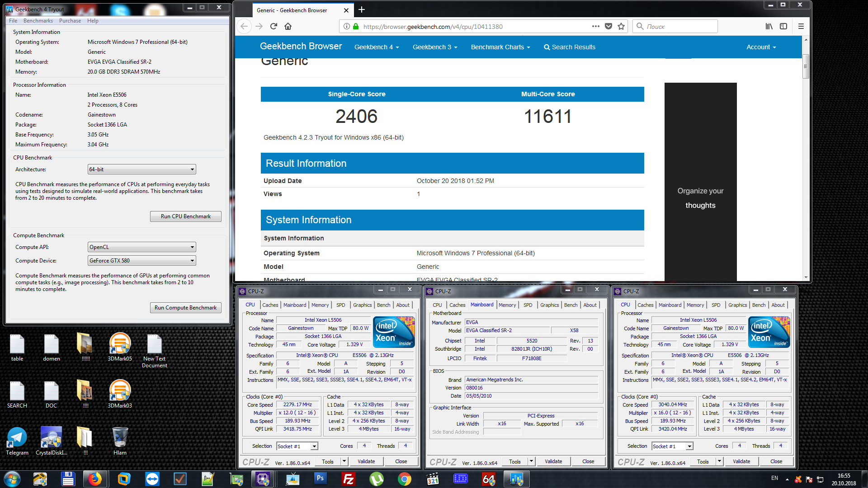
Task: Open the CrystalDiskInfo desktop shortcut
Action: [x=51, y=441]
